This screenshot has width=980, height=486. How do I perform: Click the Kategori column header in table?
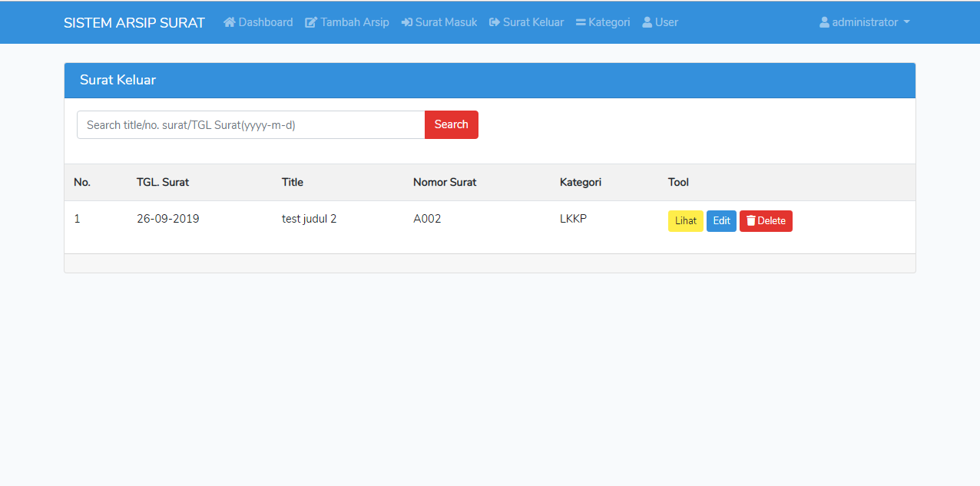(581, 182)
